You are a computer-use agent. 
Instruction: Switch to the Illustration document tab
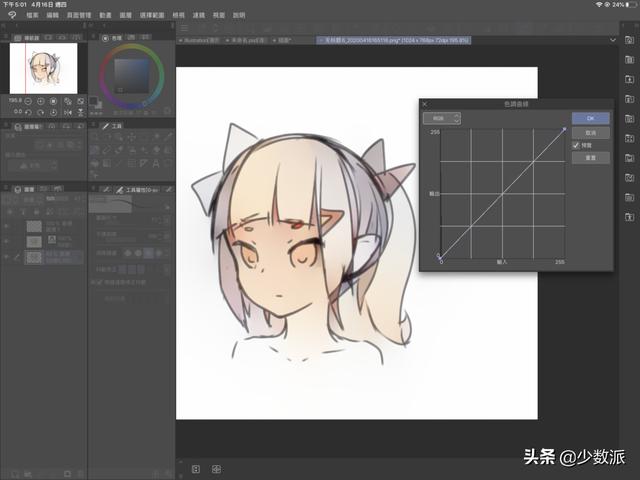199,40
